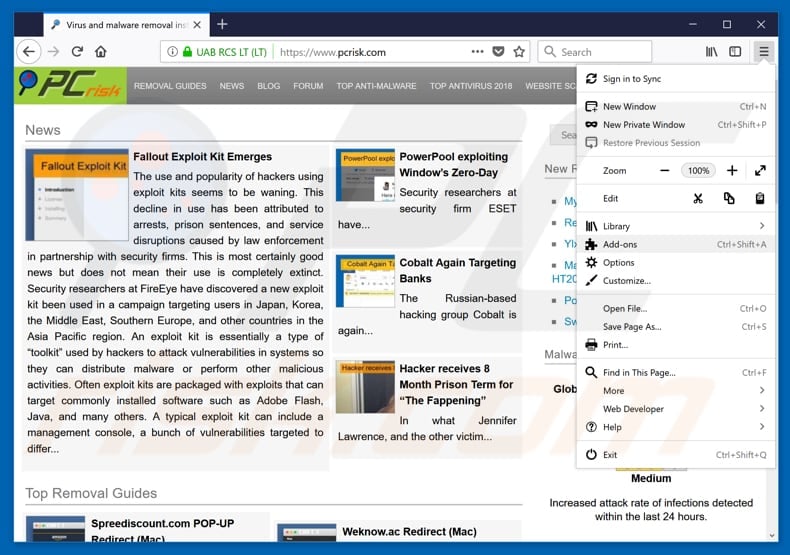Open a New Private Window
The image size is (790, 555).
(x=676, y=124)
